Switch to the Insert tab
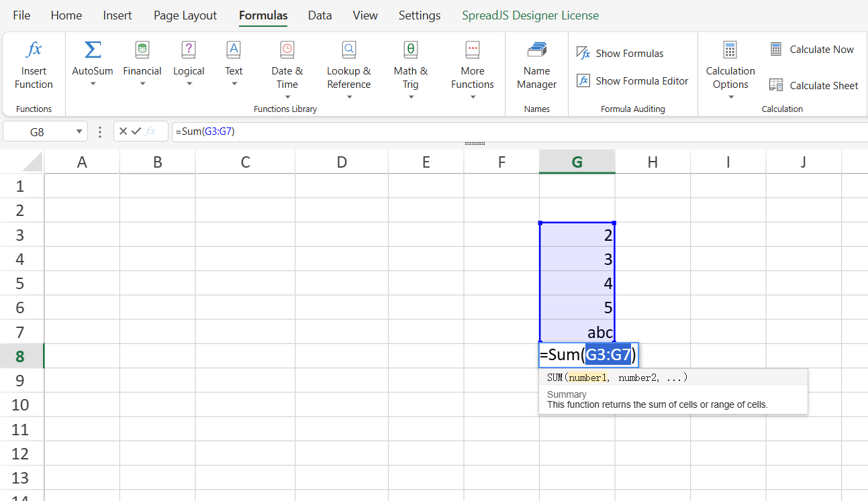 point(117,15)
